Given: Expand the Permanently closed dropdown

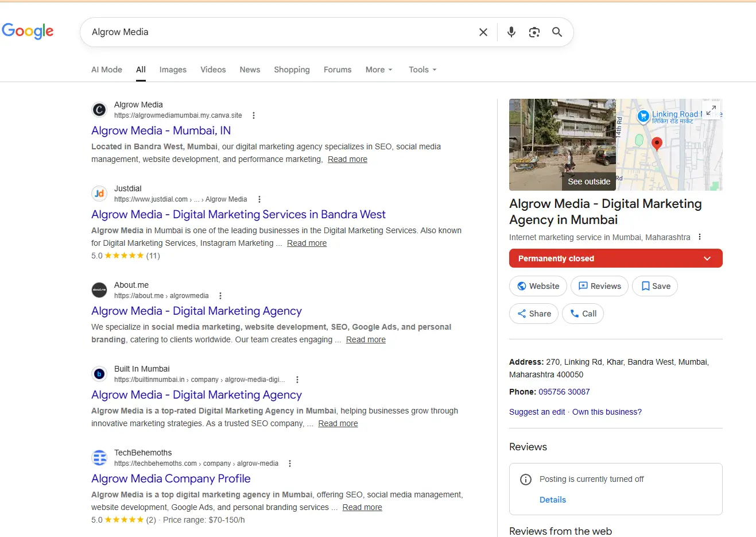Looking at the screenshot, I should (707, 258).
